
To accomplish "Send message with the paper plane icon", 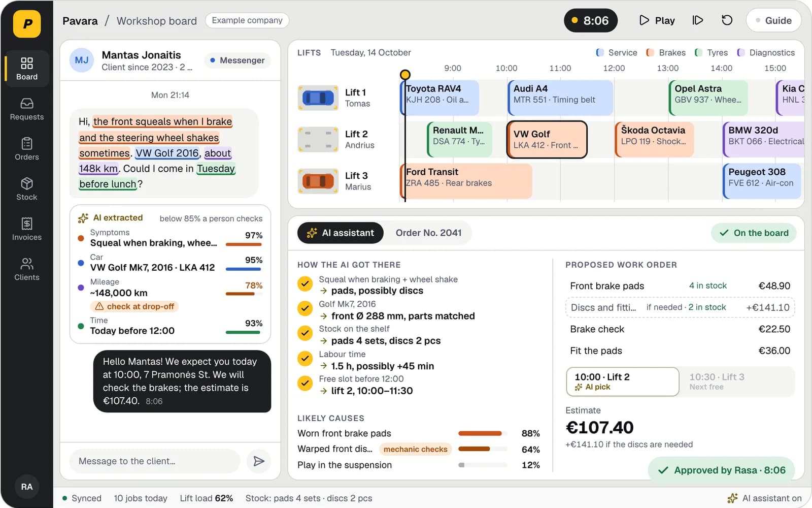I will pos(259,461).
